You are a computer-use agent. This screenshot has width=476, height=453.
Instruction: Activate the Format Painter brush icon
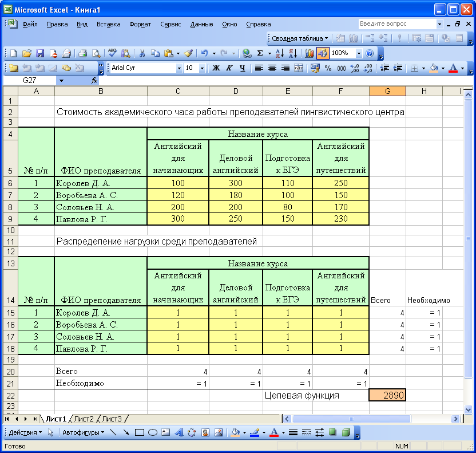click(x=189, y=53)
